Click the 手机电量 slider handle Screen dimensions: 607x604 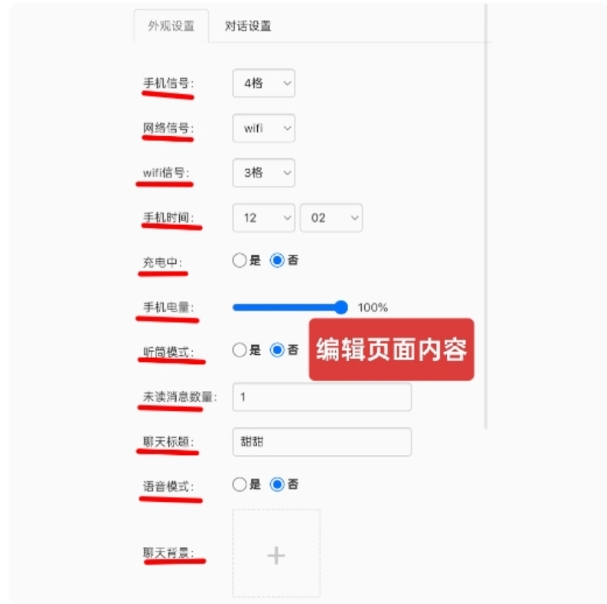coord(341,307)
